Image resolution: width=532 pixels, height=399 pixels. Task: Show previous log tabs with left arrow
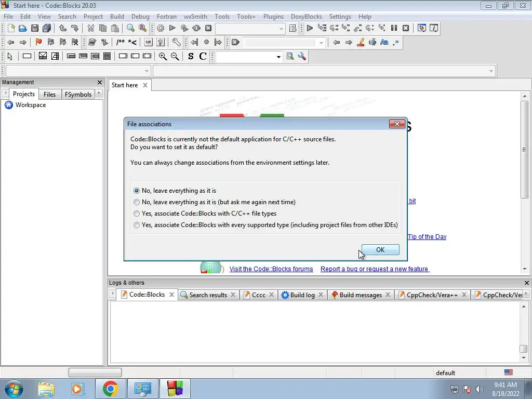click(x=113, y=294)
